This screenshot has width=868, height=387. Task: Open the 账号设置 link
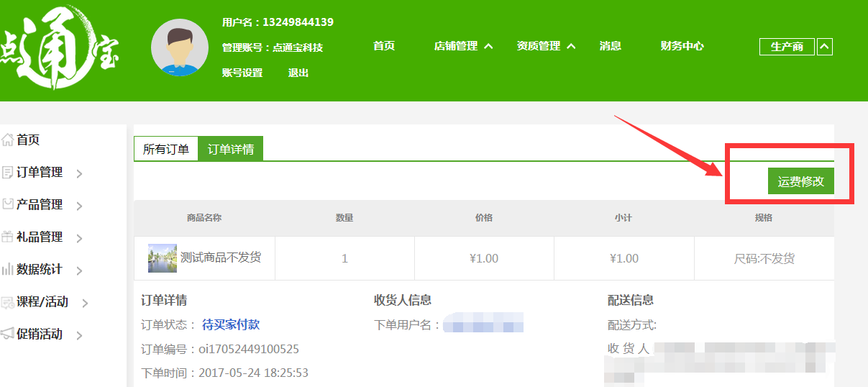pyautogui.click(x=242, y=73)
